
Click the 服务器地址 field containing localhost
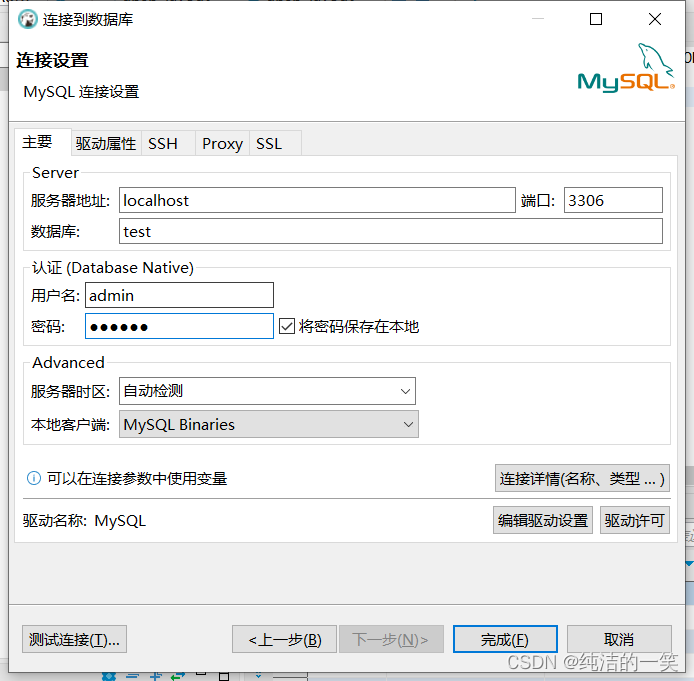click(317, 200)
